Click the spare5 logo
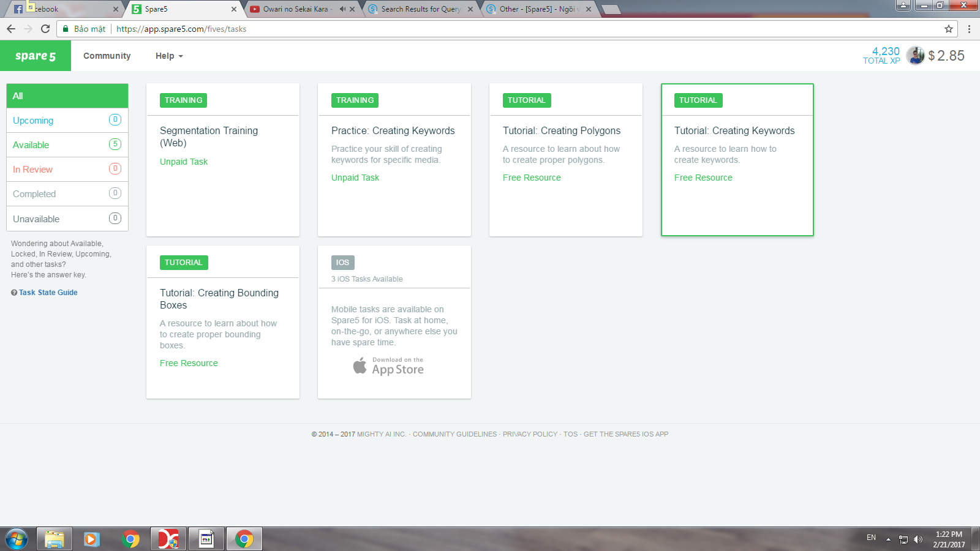This screenshot has width=980, height=551. (x=36, y=56)
